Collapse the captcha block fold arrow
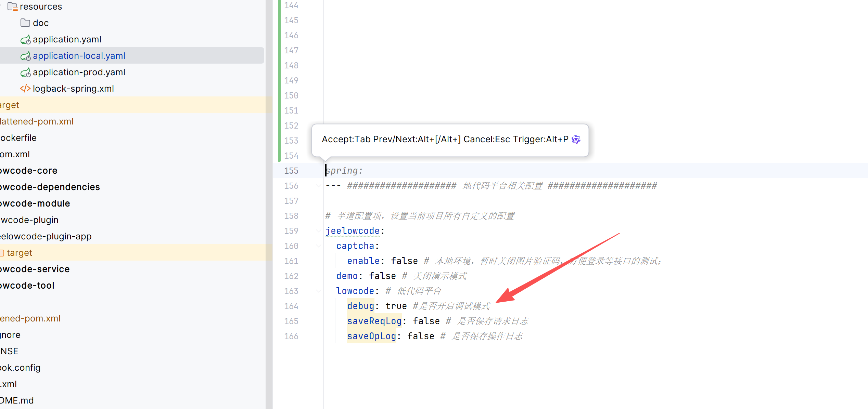Screen dimensions: 868x409 click(318, 246)
